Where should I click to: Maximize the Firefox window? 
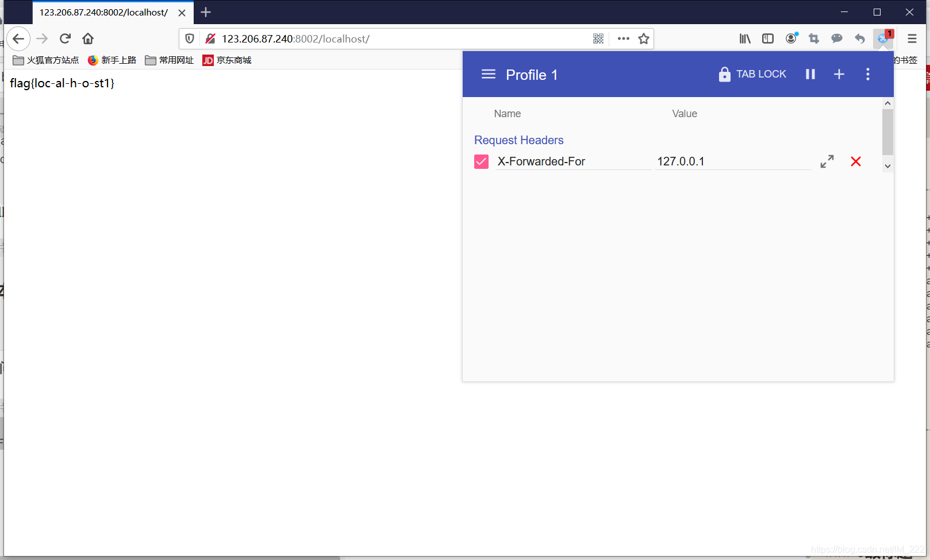point(877,12)
